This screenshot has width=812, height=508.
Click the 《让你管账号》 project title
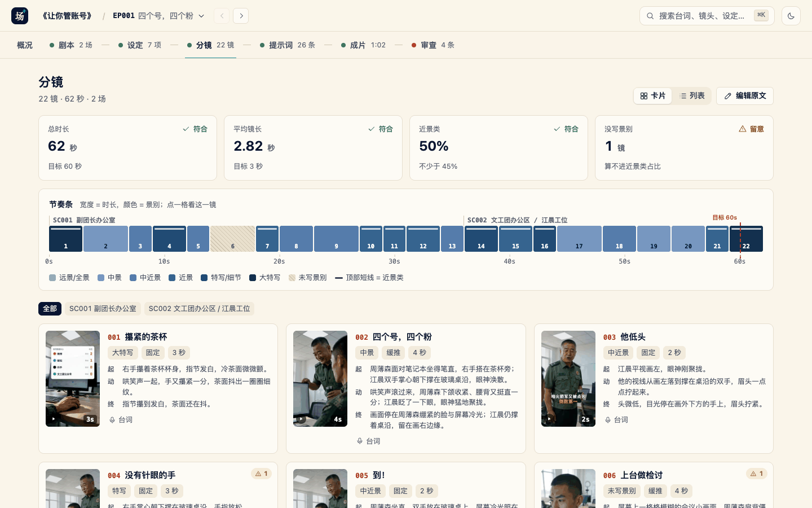[67, 16]
